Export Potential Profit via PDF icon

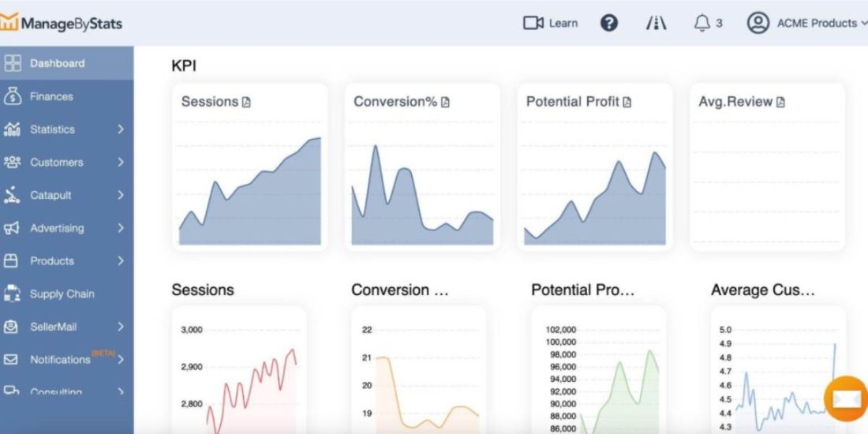tap(627, 103)
